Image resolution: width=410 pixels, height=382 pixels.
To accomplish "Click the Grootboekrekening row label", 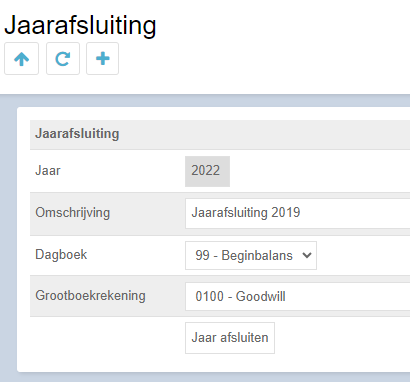I will (x=90, y=296).
